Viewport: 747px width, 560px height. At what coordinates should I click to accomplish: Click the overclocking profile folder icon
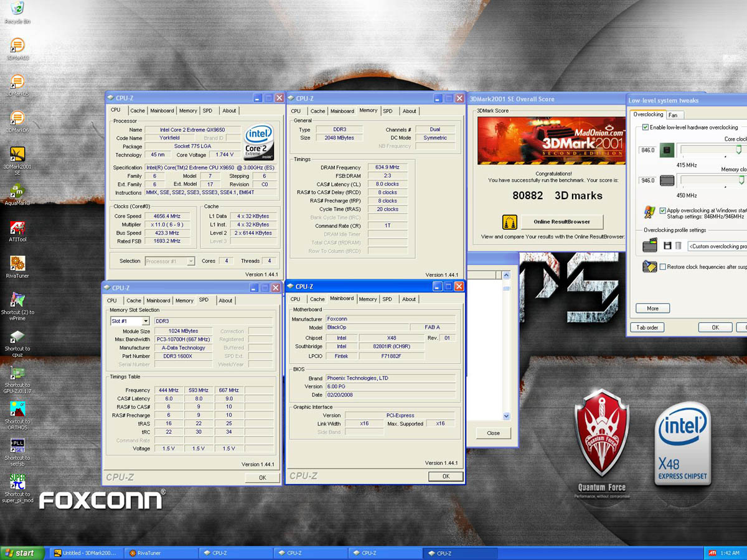650,246
